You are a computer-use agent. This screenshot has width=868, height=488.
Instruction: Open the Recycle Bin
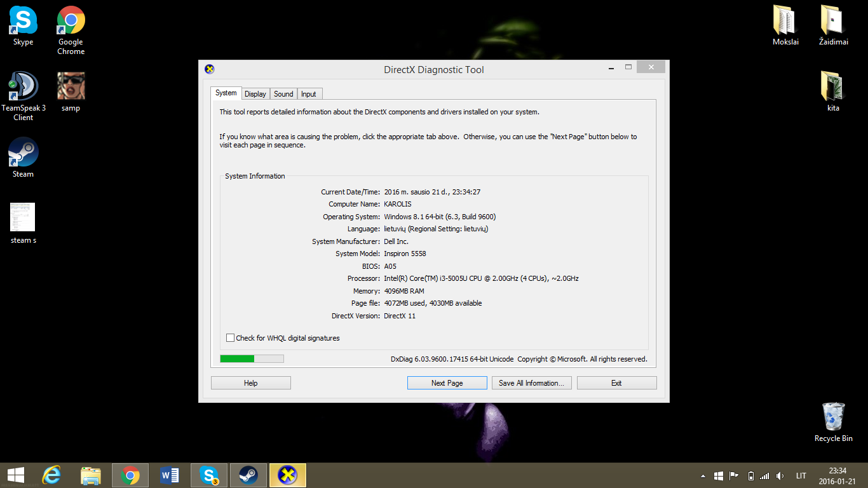click(x=833, y=423)
